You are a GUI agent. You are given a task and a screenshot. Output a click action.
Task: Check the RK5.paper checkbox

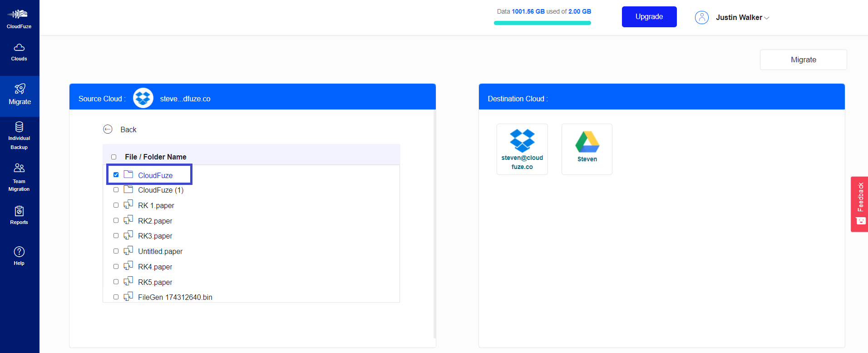(x=116, y=282)
